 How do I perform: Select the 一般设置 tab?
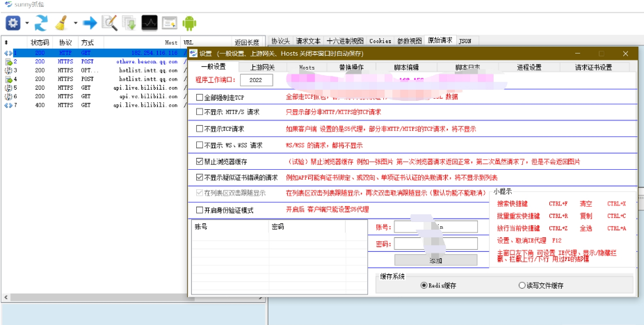[x=214, y=67]
